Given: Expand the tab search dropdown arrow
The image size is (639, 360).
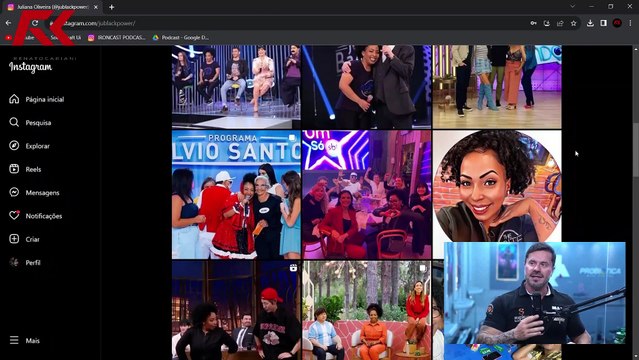Looking at the screenshot, I should tap(573, 7).
